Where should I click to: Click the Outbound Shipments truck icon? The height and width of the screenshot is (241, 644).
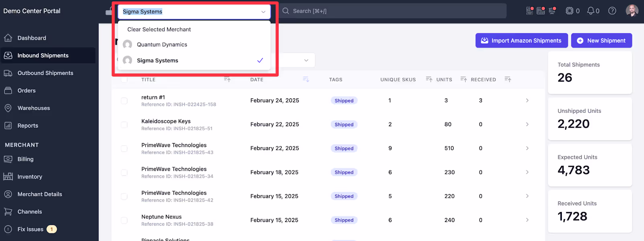click(x=8, y=73)
